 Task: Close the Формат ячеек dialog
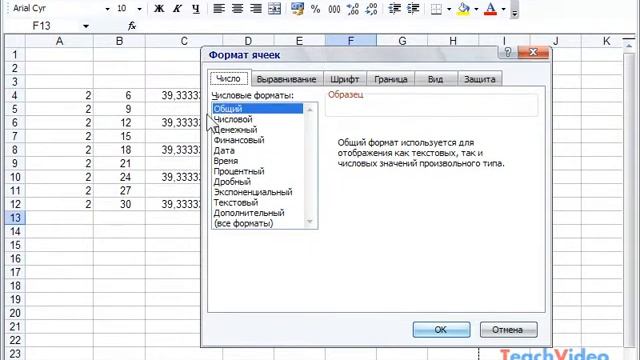click(533, 52)
